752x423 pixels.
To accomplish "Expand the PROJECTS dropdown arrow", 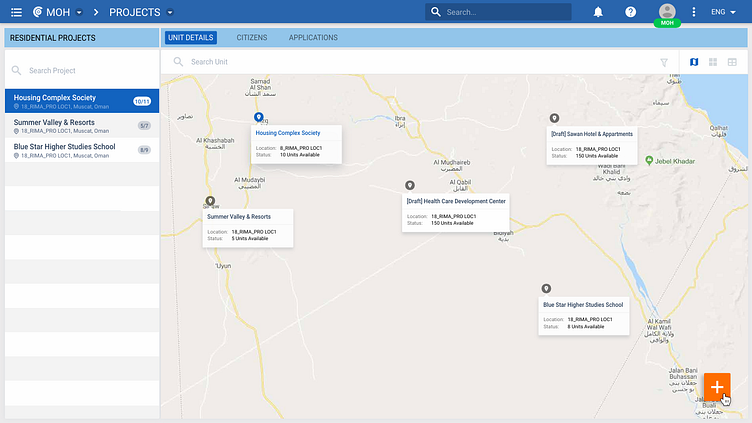I will click(x=170, y=12).
